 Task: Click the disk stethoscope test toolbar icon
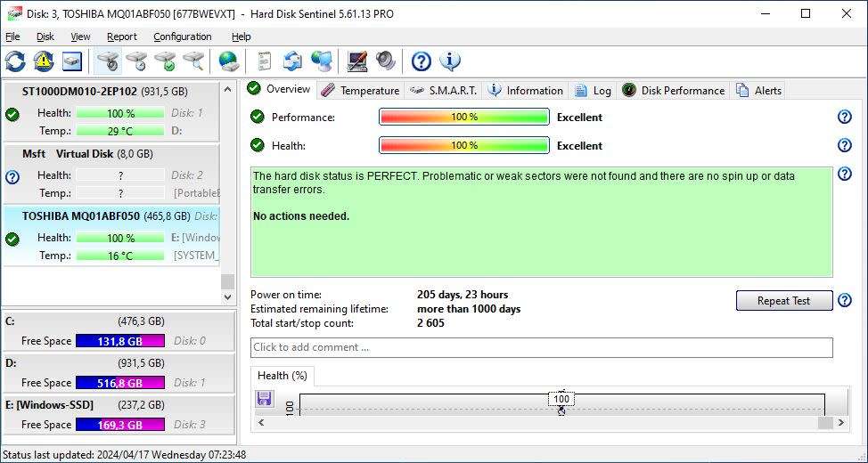109,61
